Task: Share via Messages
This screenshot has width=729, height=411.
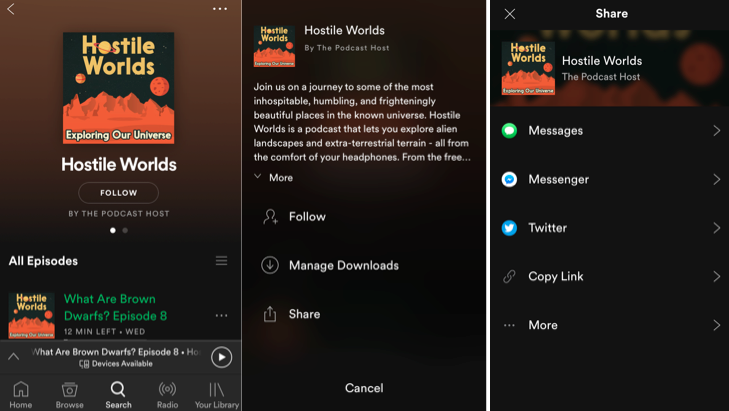Action: (555, 131)
